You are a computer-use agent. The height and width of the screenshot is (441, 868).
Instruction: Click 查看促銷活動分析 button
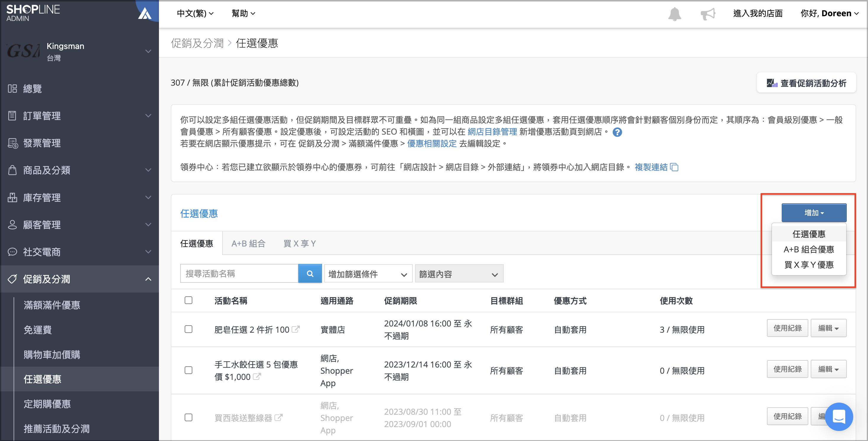tap(806, 83)
